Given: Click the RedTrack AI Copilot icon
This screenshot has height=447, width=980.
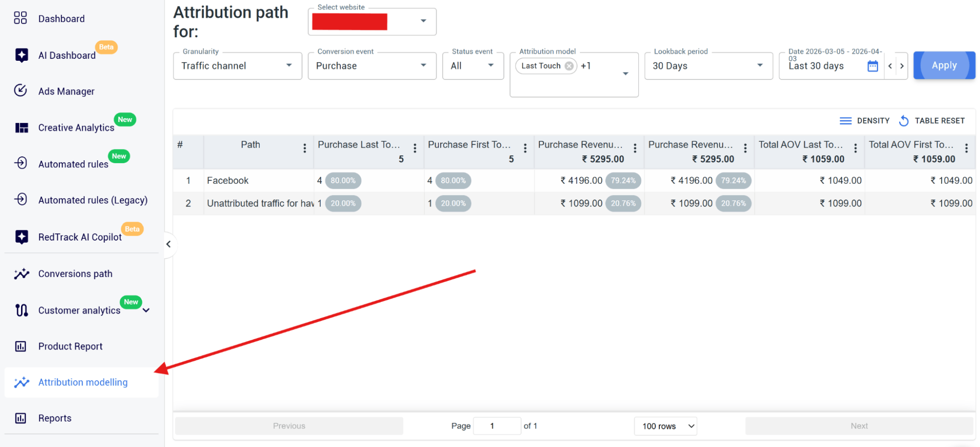Looking at the screenshot, I should point(21,237).
